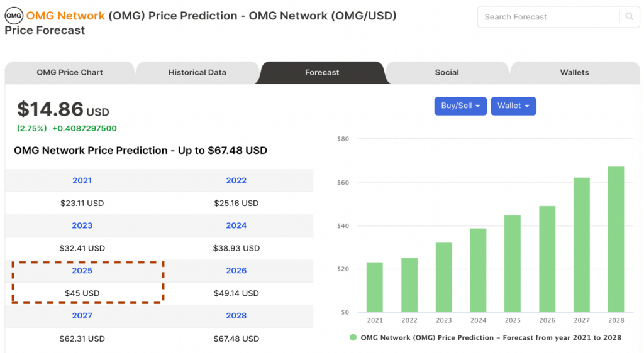Open the OMG Network orange title link
This screenshot has height=353, width=644.
(x=65, y=16)
